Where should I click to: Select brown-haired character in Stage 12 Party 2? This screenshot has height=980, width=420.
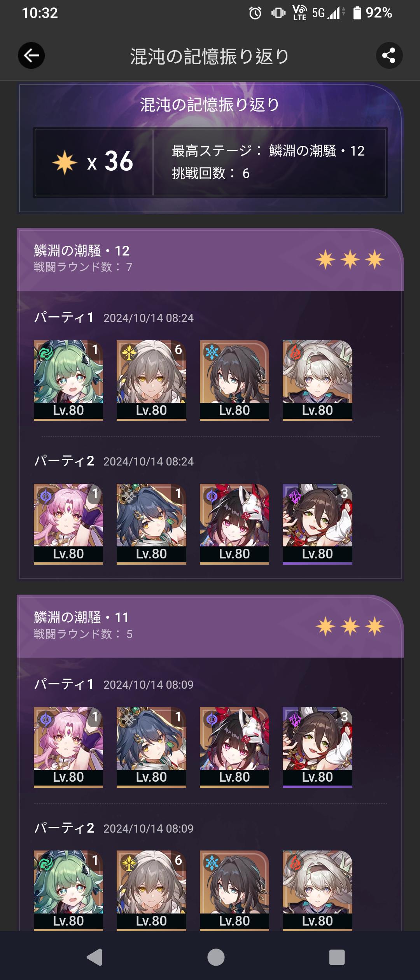[317, 524]
